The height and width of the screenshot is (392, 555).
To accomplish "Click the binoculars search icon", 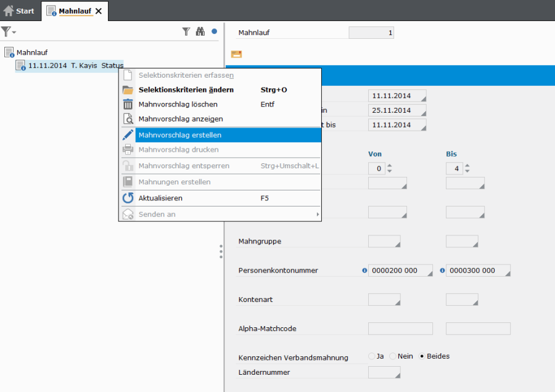I will pos(200,31).
